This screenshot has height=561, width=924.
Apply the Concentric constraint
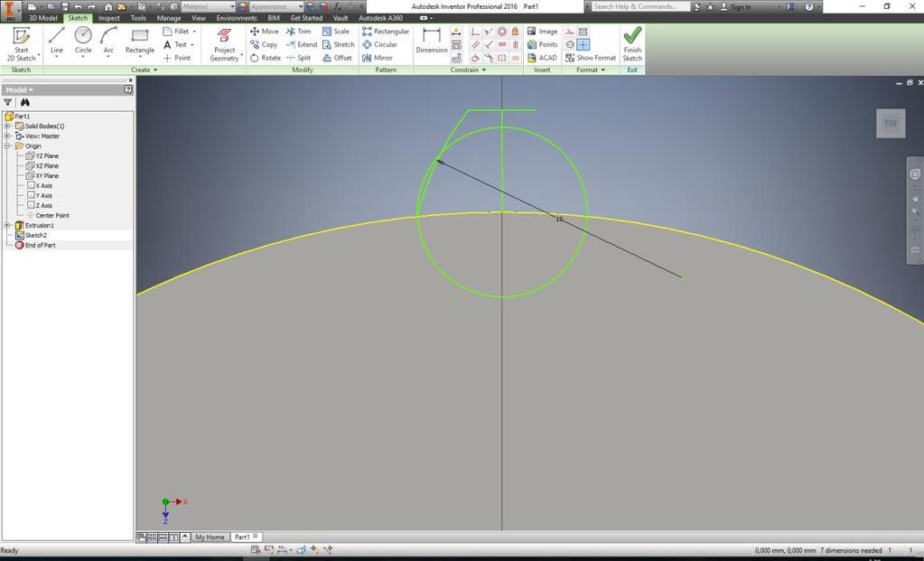(502, 32)
